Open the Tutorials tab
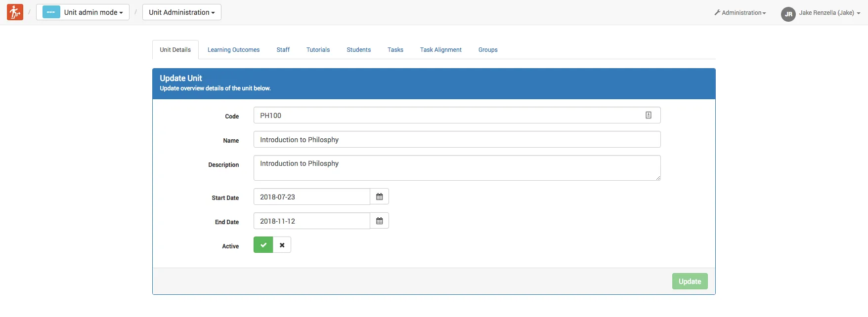The width and height of the screenshot is (868, 317). 318,50
